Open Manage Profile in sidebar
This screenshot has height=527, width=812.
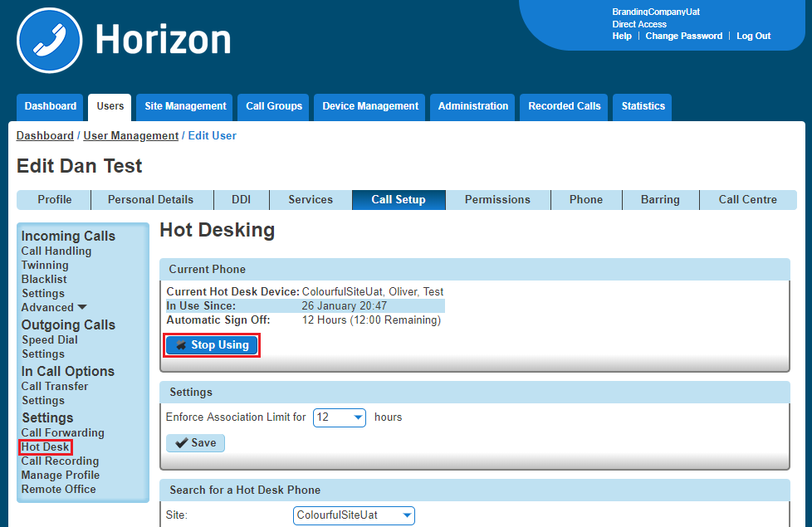(61, 476)
